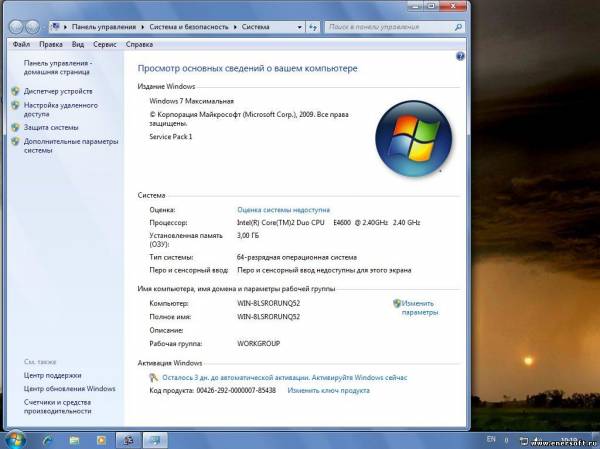Image resolution: width=600 pixels, height=449 pixels.
Task: Click the refresh button next to address bar
Action: (313, 27)
